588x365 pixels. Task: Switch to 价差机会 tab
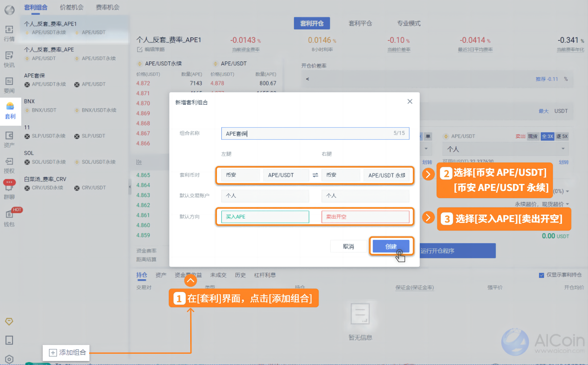(71, 7)
